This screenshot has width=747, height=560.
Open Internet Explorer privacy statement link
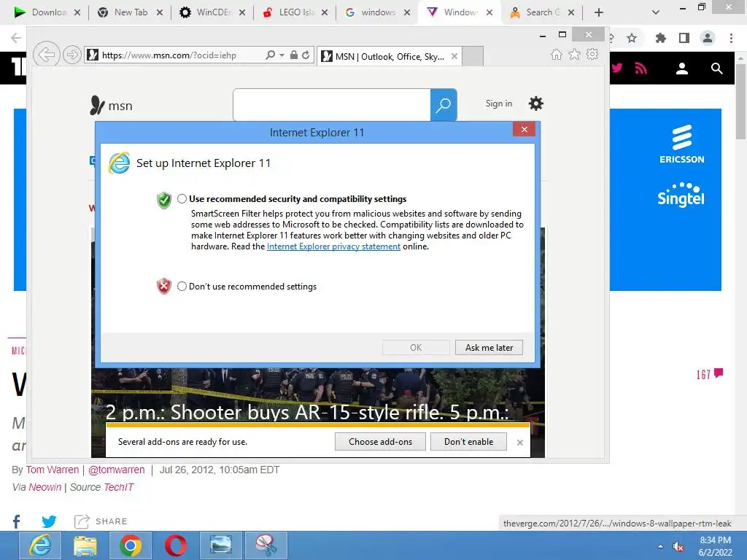(333, 246)
